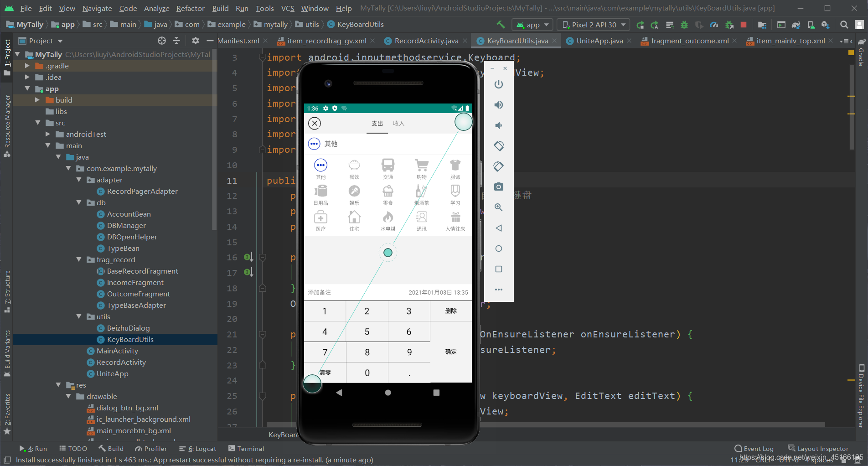Image resolution: width=868 pixels, height=466 pixels.
Task: Click the Make Project hammer icon
Action: tap(501, 25)
